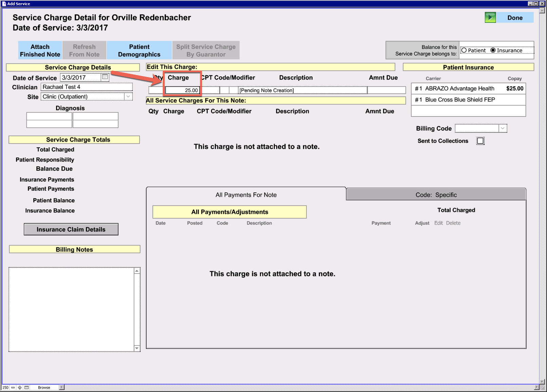Select the Insurance radio button
The image size is (547, 392).
click(493, 50)
